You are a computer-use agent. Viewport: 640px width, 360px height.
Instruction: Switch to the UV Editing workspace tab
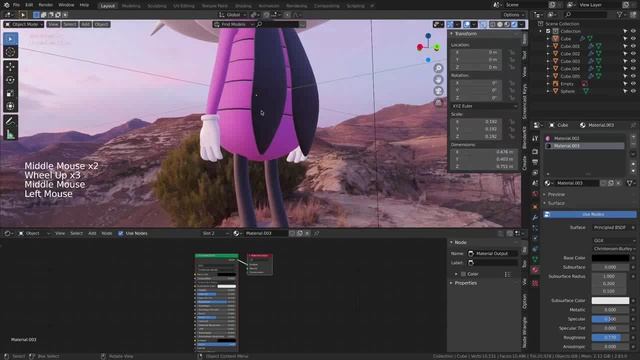(184, 6)
